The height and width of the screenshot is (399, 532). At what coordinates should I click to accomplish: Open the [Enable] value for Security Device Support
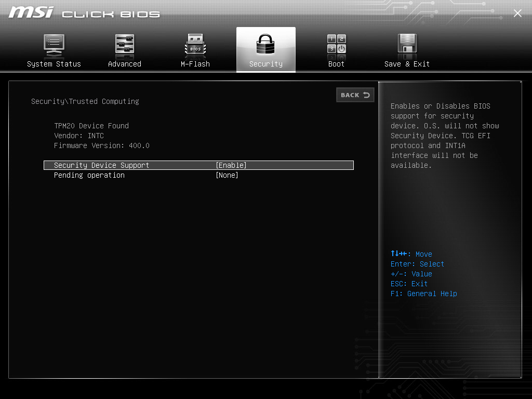[x=231, y=165]
